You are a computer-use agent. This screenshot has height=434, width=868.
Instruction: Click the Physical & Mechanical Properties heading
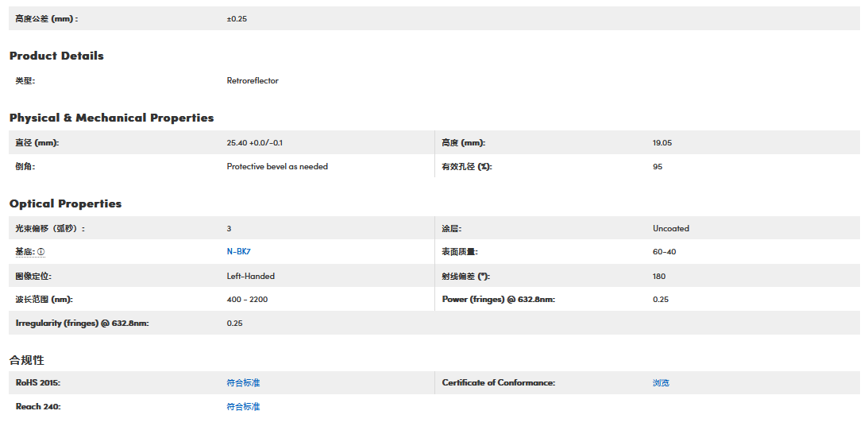(x=111, y=118)
